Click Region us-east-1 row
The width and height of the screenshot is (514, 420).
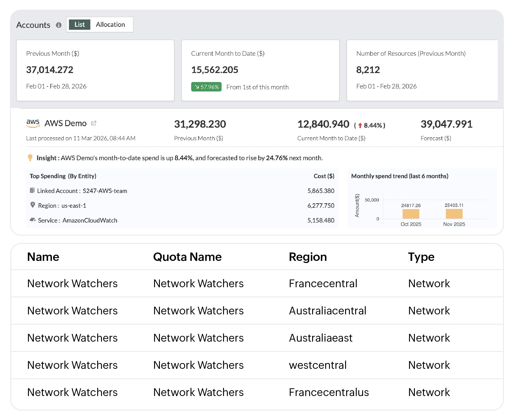182,206
